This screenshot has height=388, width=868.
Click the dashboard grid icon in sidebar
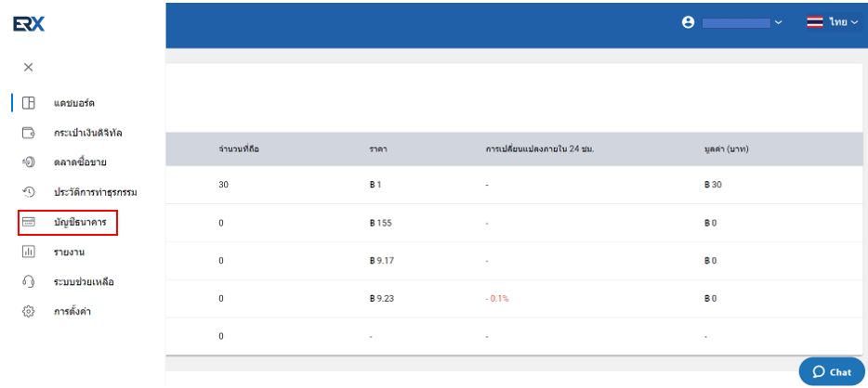pos(28,103)
